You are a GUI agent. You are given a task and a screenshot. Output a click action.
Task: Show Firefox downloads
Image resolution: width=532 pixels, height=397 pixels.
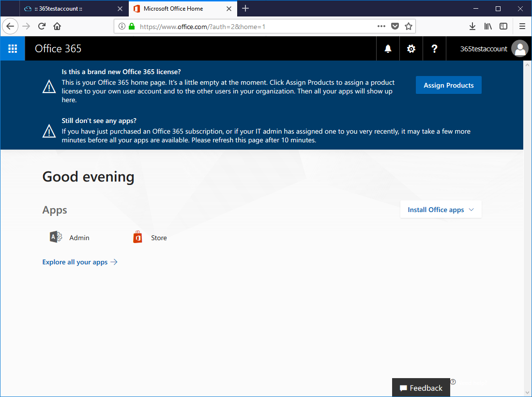point(472,26)
